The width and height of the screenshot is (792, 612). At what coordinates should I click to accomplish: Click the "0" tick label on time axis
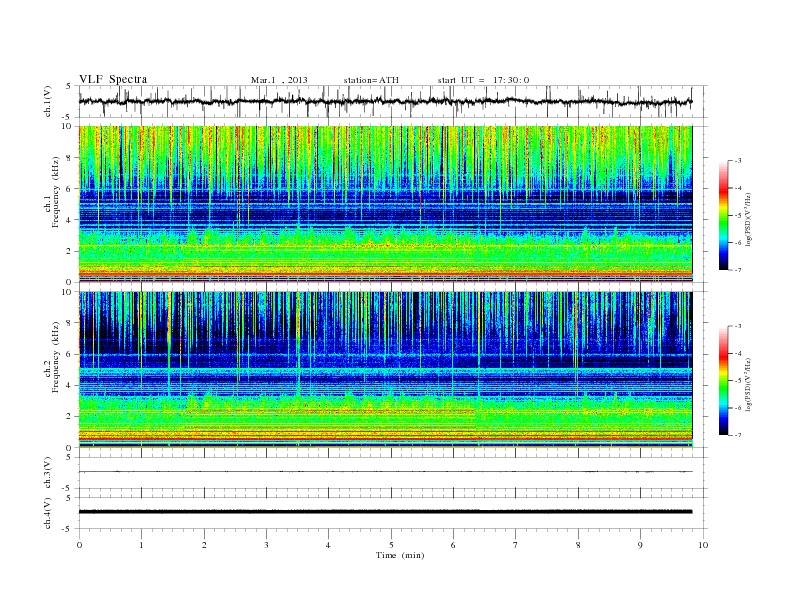[79, 545]
